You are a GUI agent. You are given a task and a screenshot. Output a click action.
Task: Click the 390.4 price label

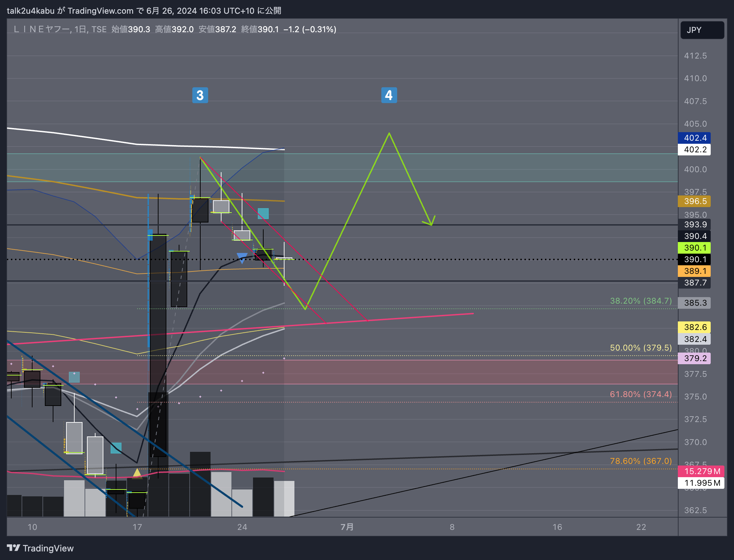(694, 236)
